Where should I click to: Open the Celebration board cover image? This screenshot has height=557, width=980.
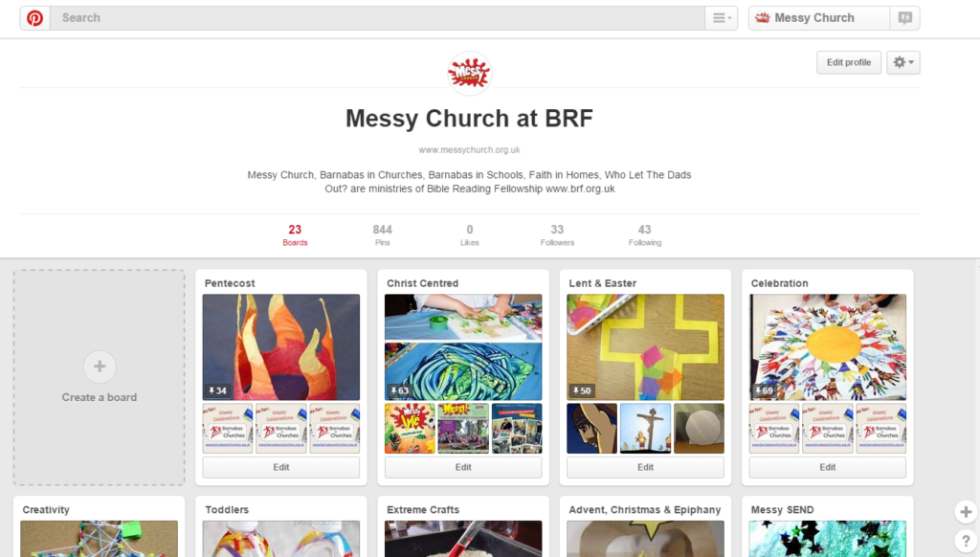(x=828, y=347)
